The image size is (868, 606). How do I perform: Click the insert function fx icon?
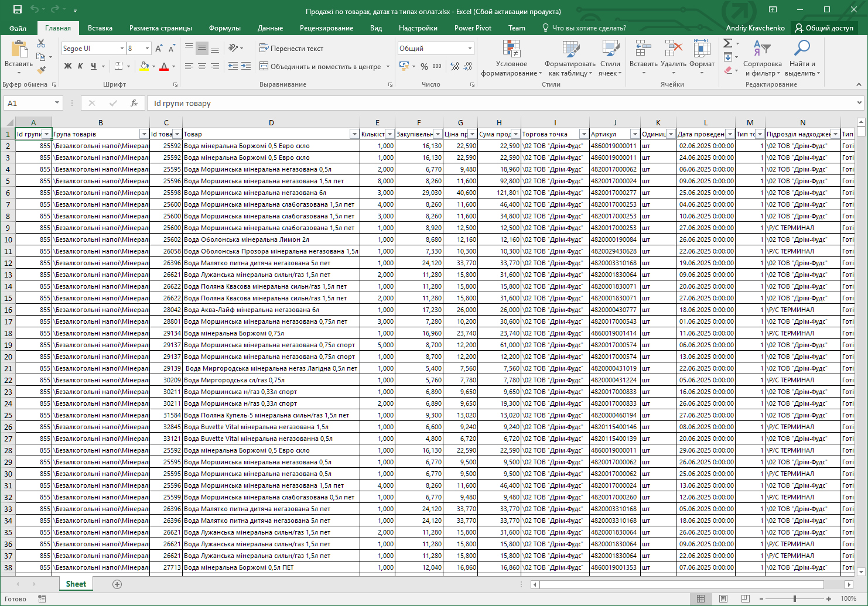(134, 103)
